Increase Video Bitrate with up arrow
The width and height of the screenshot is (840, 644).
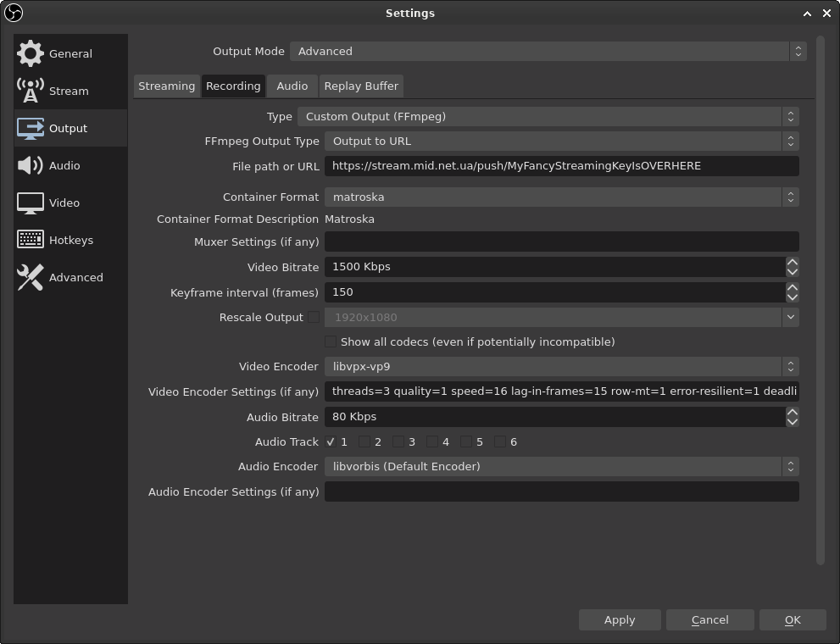(x=793, y=262)
